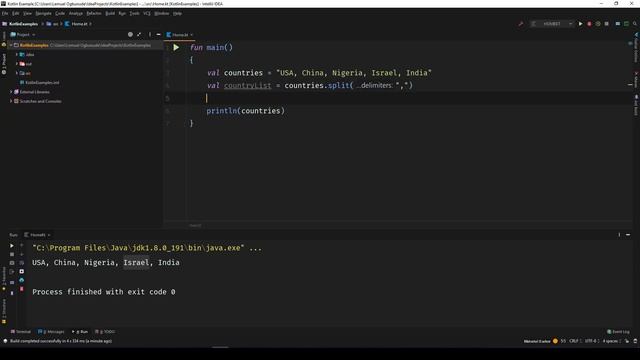Open the Build menu
This screenshot has width=640, height=360.
pyautogui.click(x=110, y=13)
